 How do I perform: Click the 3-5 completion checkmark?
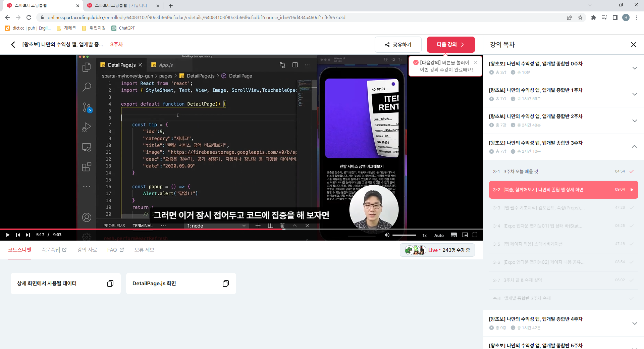632,244
